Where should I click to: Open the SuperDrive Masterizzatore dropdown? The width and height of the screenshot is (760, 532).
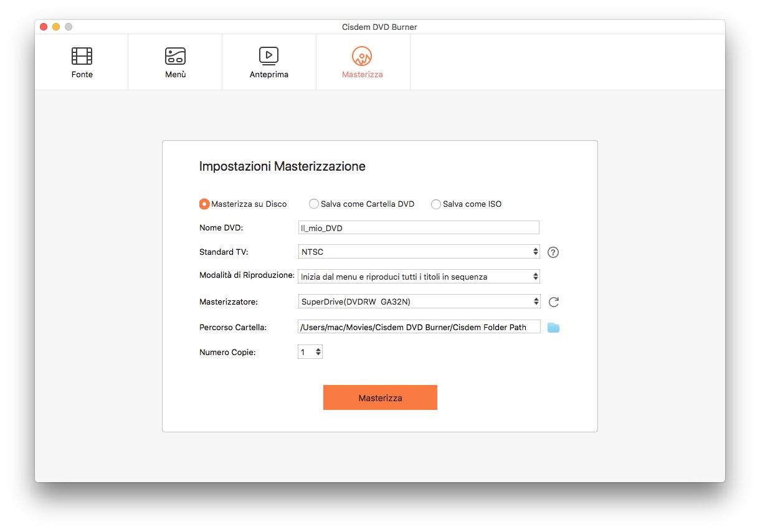coord(419,302)
